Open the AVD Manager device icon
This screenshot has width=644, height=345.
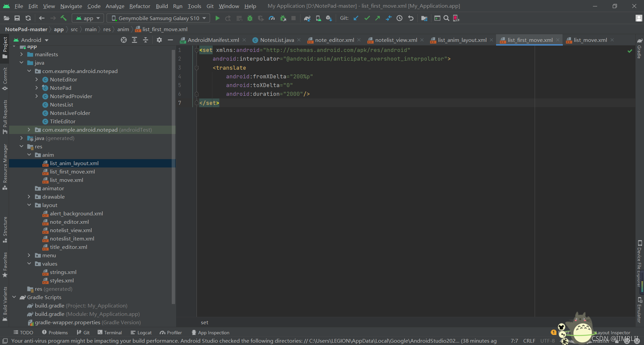coord(318,18)
